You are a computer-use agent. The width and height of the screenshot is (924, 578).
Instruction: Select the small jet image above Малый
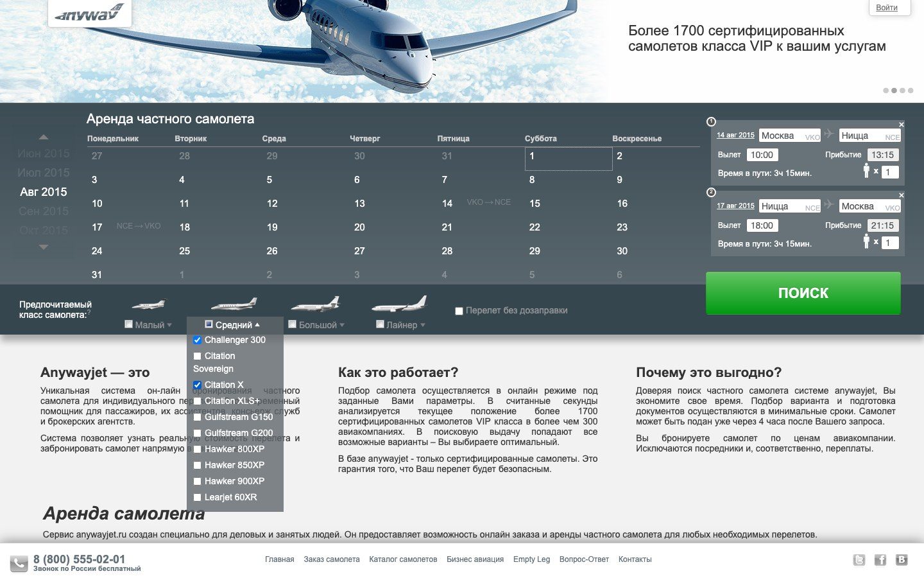pyautogui.click(x=149, y=303)
